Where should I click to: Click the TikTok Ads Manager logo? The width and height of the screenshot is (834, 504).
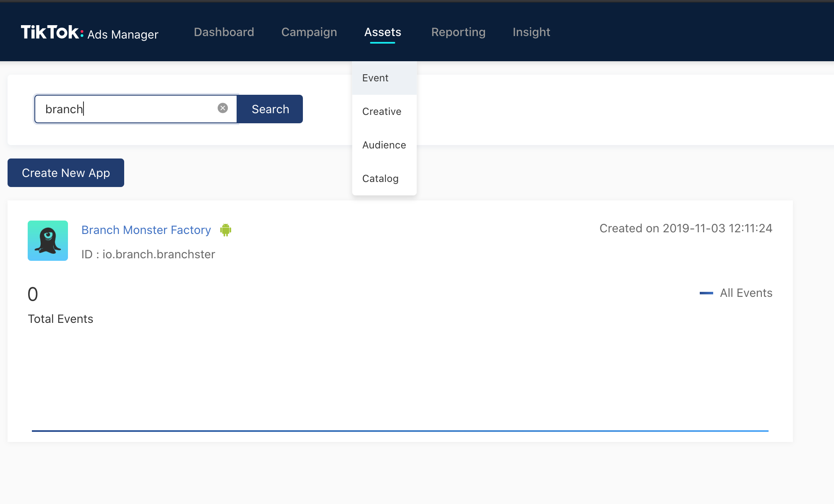click(x=89, y=33)
